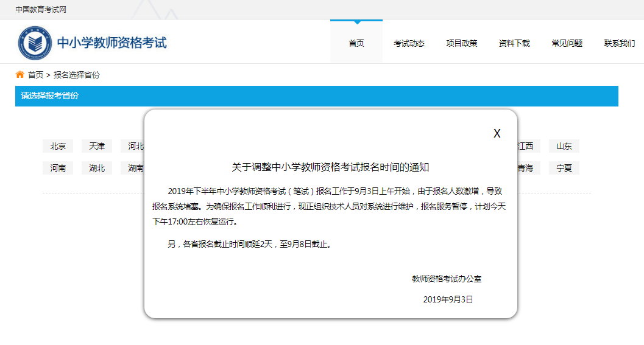Viewport: 644px width, 345px height.
Task: Select the 河南 province button
Action: click(x=58, y=168)
